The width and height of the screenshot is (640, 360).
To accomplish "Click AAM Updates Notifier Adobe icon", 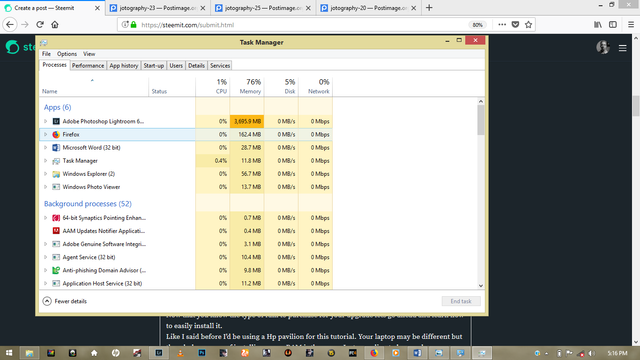I will (56, 231).
